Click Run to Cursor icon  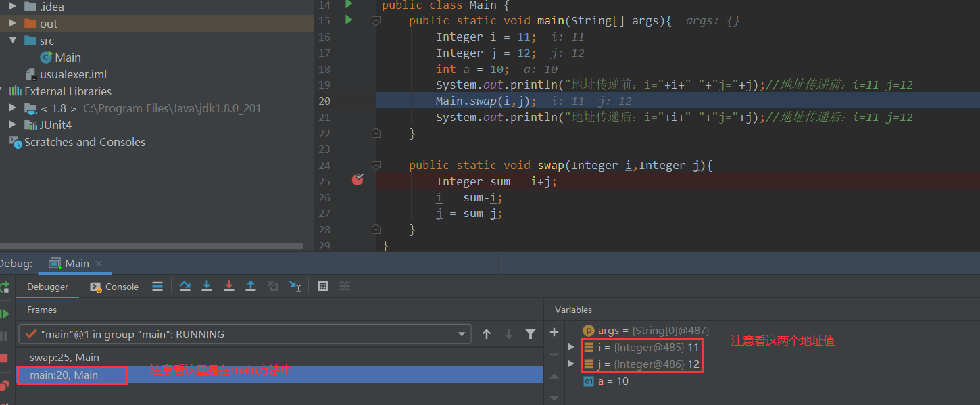(x=295, y=287)
